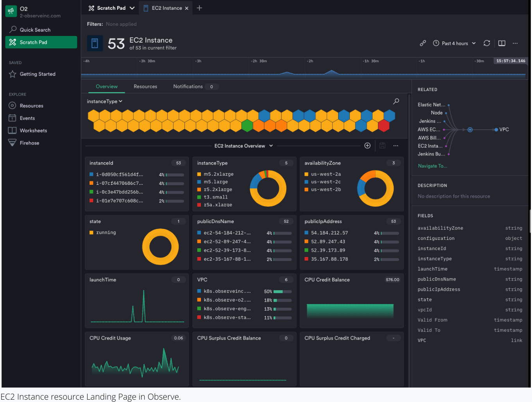Open Worksheets in the Explore section
Image resolution: width=532 pixels, height=402 pixels.
click(x=33, y=130)
